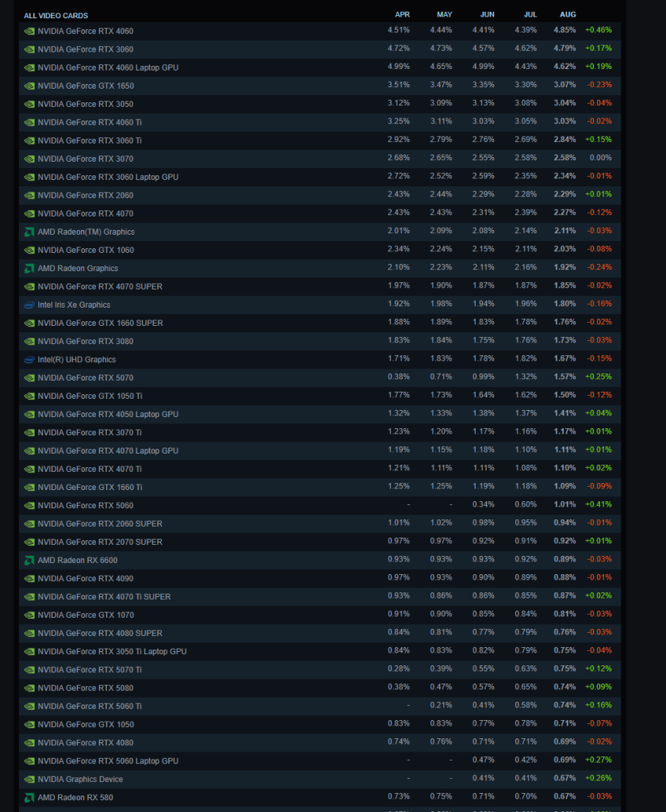Click the AMD logo beside Radeon(TM) Graphics
The width and height of the screenshot is (666, 812).
[29, 232]
